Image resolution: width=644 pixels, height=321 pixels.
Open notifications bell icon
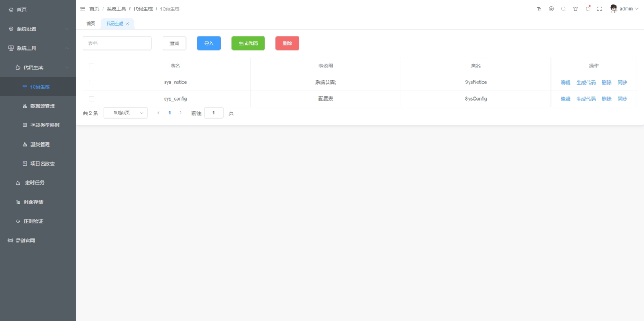click(x=587, y=8)
